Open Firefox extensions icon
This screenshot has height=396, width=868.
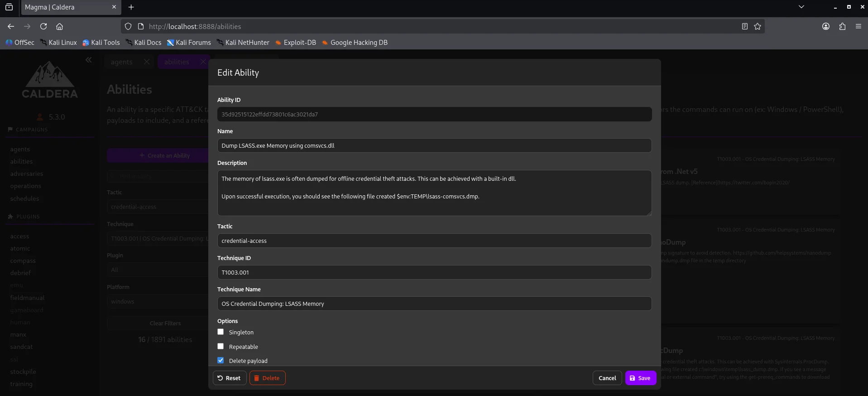point(842,26)
